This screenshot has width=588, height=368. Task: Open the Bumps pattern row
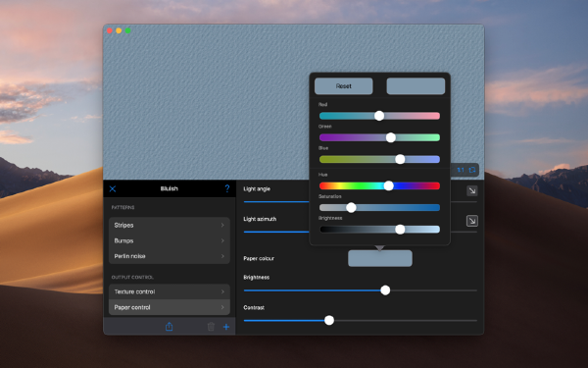point(170,240)
